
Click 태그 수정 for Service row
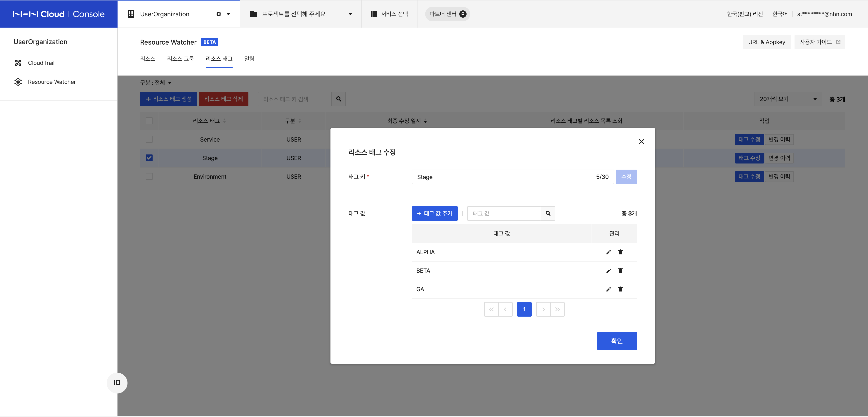point(749,140)
